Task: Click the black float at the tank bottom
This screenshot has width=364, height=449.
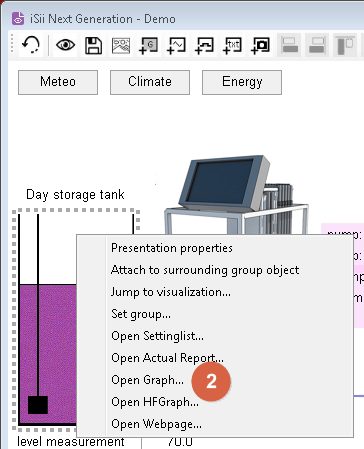Action: pyautogui.click(x=38, y=405)
